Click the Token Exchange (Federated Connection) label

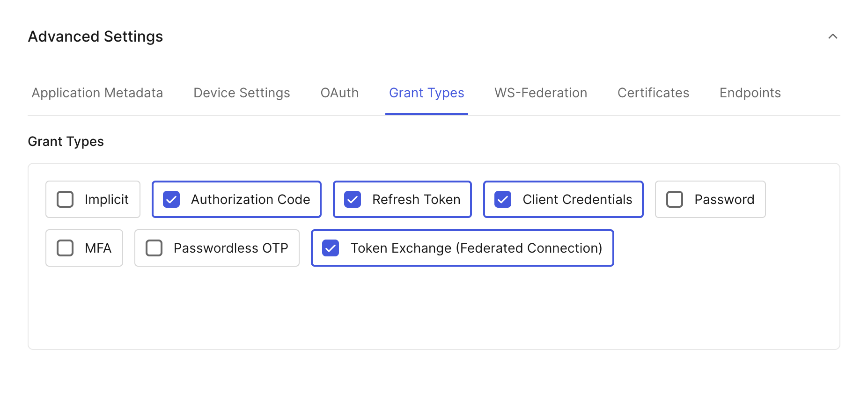point(476,248)
